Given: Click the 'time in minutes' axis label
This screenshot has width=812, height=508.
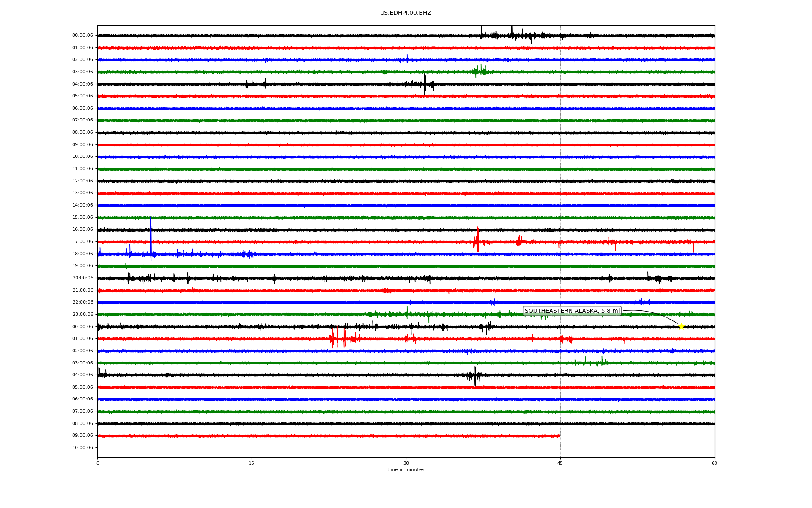Looking at the screenshot, I should click(x=405, y=470).
